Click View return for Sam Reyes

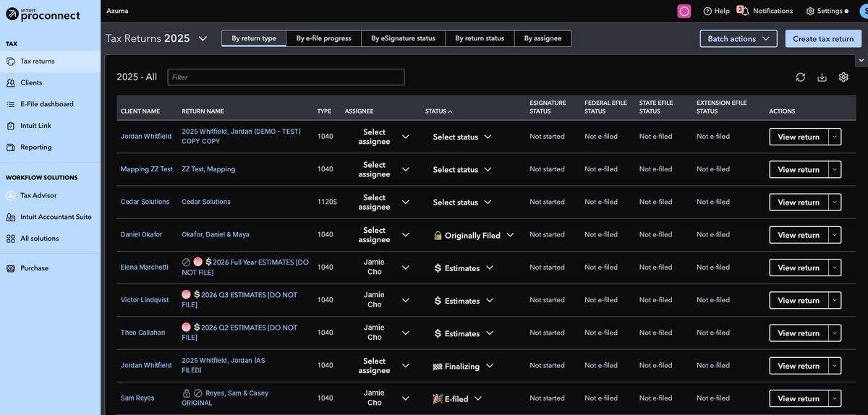coord(799,398)
